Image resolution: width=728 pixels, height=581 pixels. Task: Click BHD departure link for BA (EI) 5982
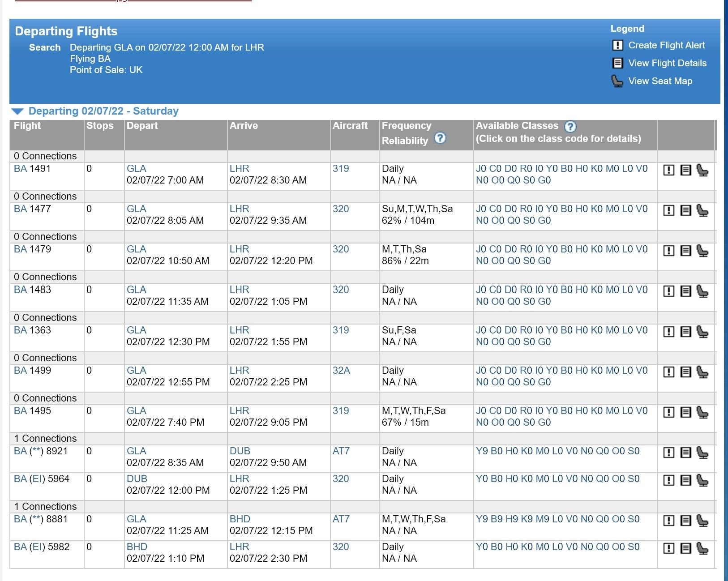click(137, 547)
